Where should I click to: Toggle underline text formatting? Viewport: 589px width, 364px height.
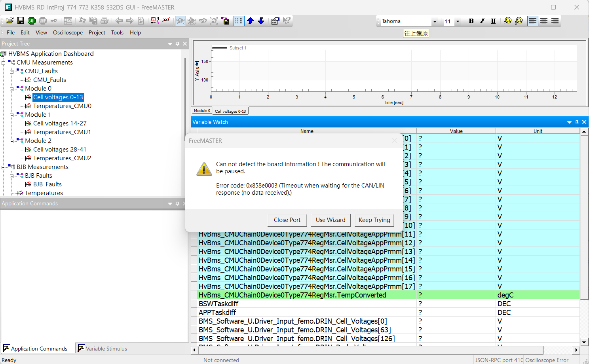click(493, 21)
